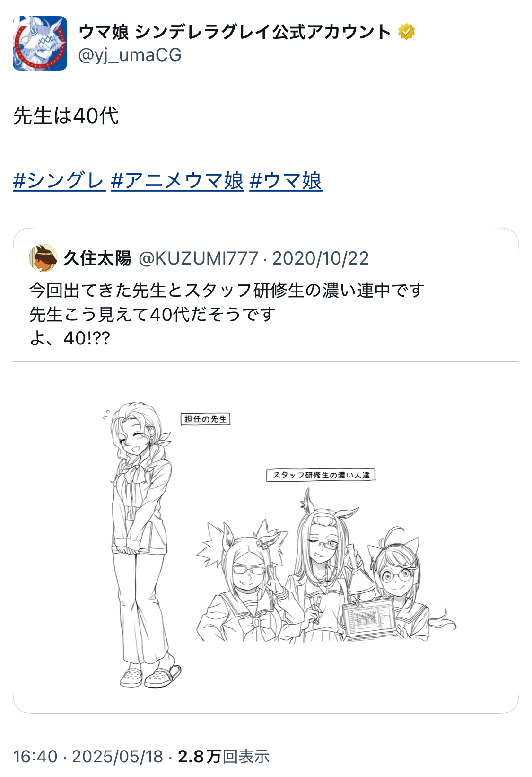532x777 pixels.
Task: Click the account name ウマ娘 シンデレラグレイ公式アカウント
Action: click(235, 32)
